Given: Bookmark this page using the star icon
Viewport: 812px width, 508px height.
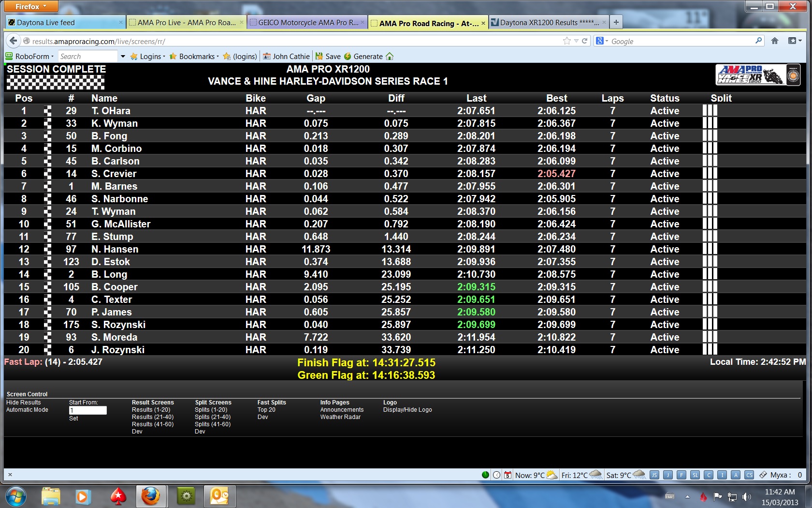Looking at the screenshot, I should 566,41.
